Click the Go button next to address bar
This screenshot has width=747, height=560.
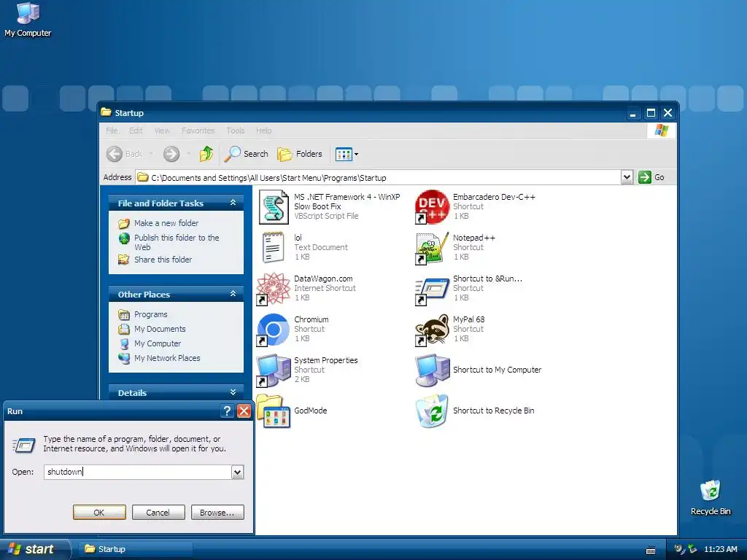651,177
